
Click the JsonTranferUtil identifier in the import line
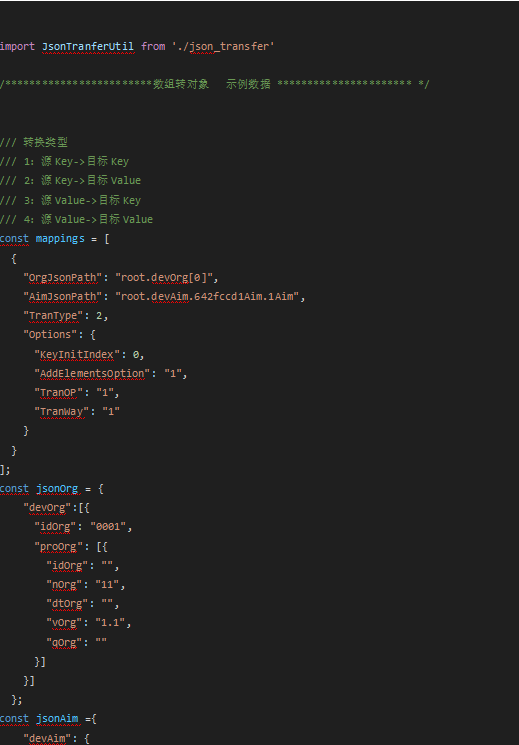[x=88, y=47]
